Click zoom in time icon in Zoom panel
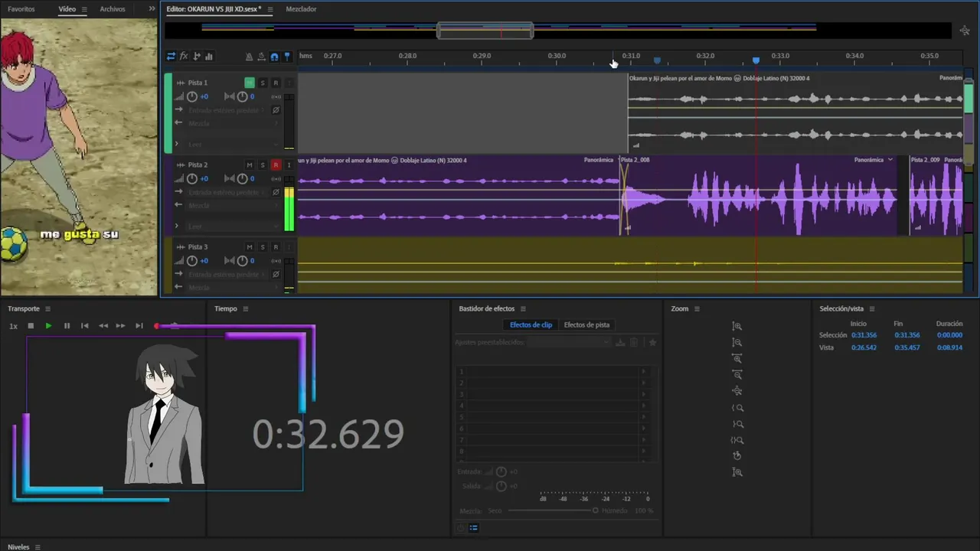The height and width of the screenshot is (551, 980). coord(737,358)
